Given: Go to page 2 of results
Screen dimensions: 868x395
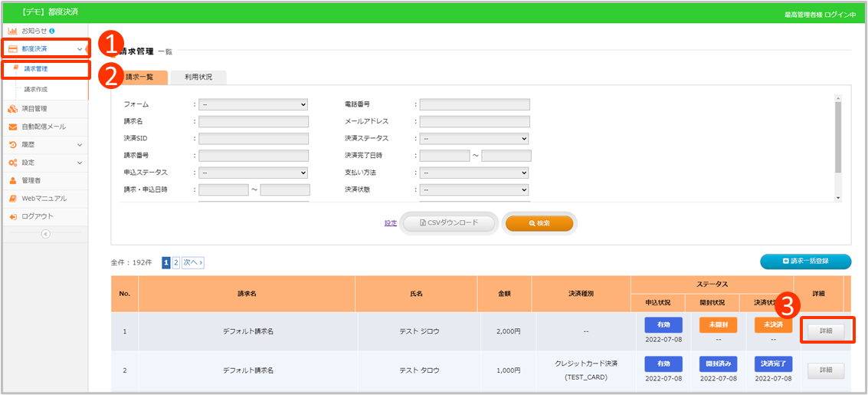Looking at the screenshot, I should (176, 262).
